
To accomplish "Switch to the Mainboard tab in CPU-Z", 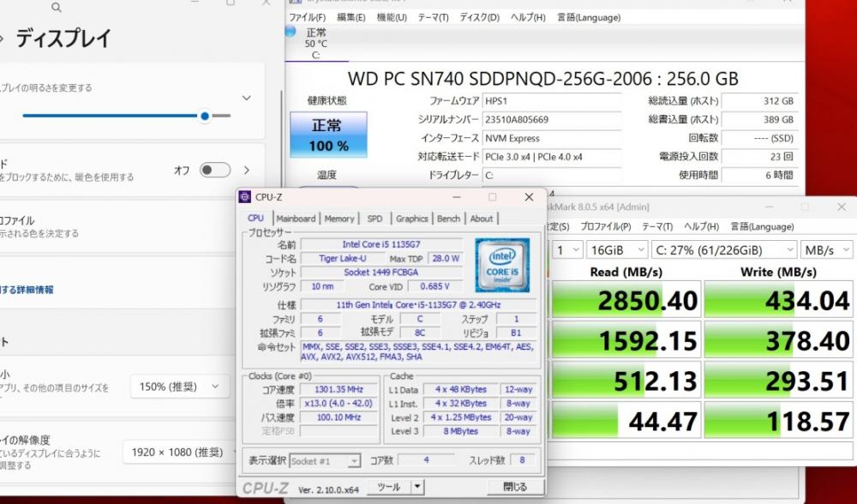I will pos(296,219).
